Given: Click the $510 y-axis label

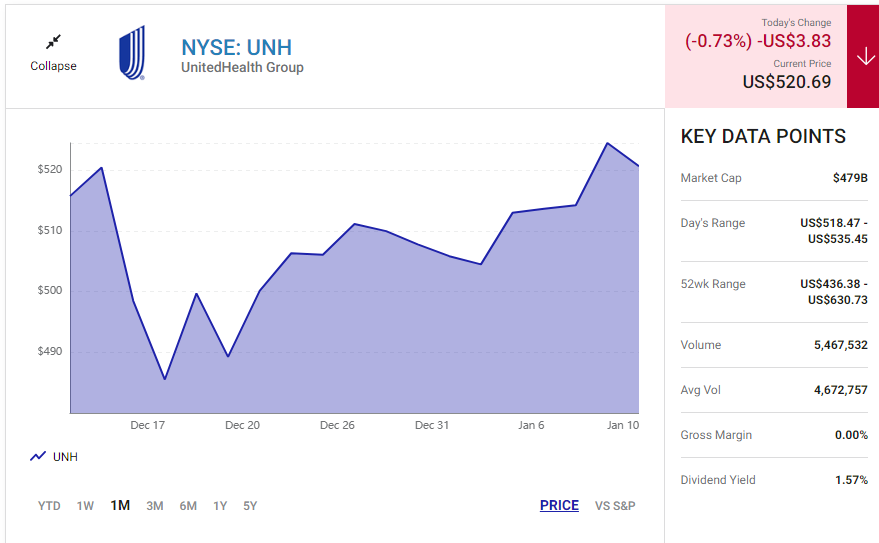Looking at the screenshot, I should [x=49, y=230].
